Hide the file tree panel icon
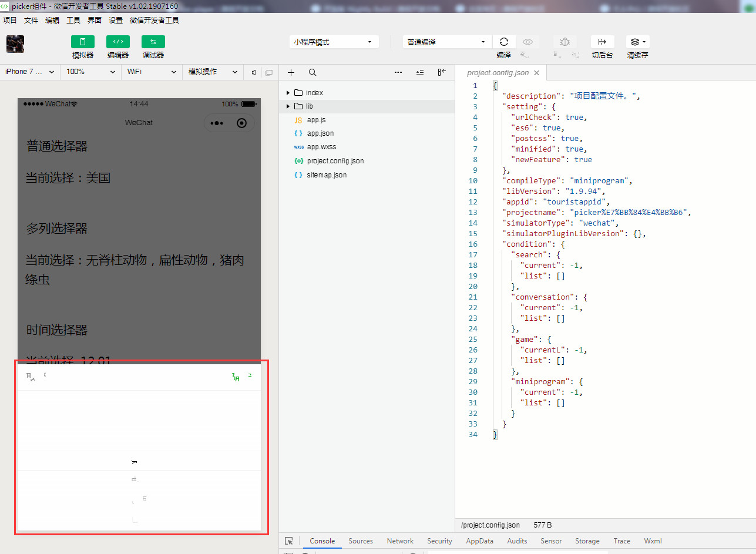 442,72
